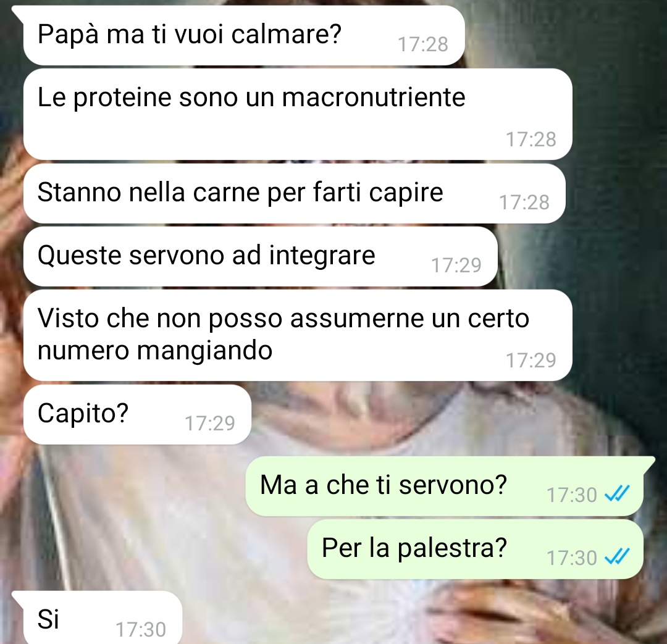Tap the 17:29 timestamp next to 'Capito?'
Screen dimensions: 667x644
[x=210, y=424]
